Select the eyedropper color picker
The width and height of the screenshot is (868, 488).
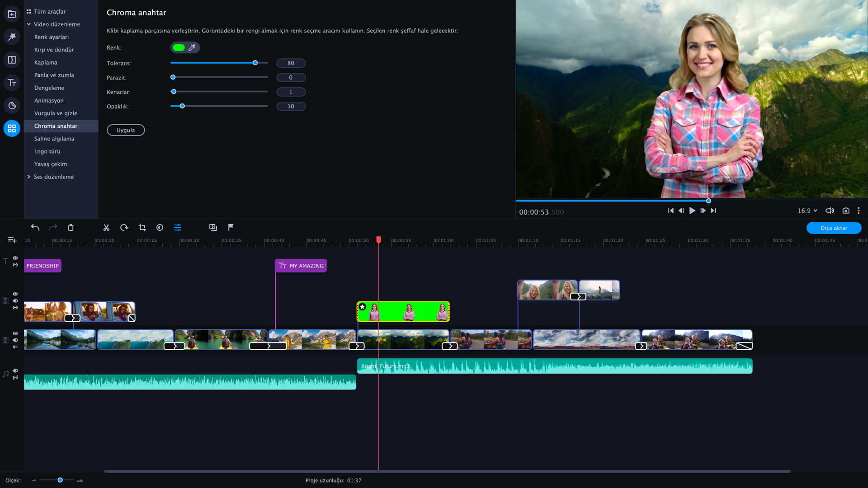pos(192,47)
